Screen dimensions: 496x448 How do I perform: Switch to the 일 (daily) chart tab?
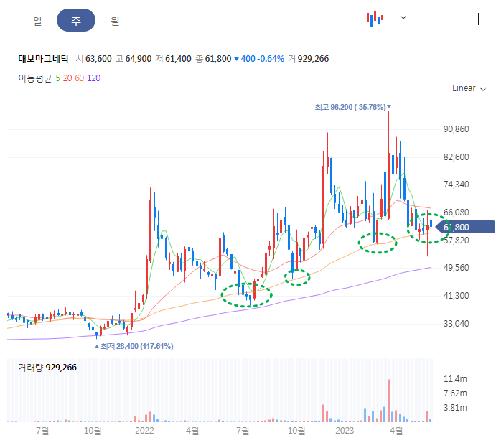coord(37,21)
